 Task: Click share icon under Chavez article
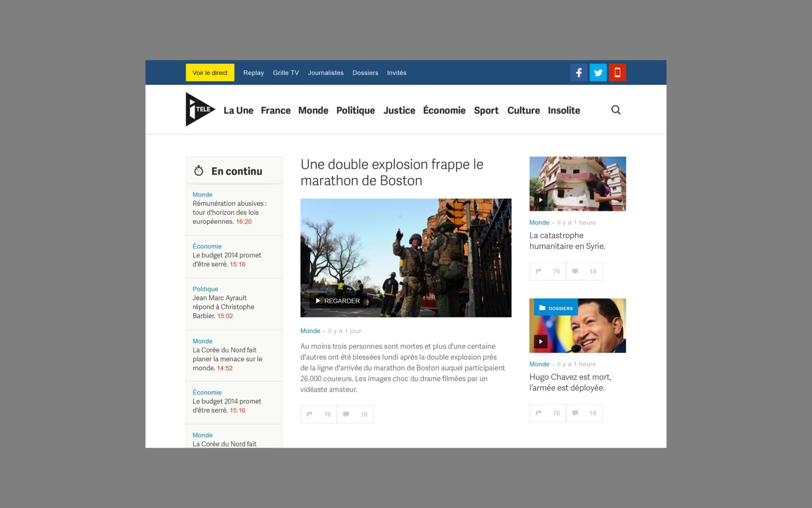538,413
